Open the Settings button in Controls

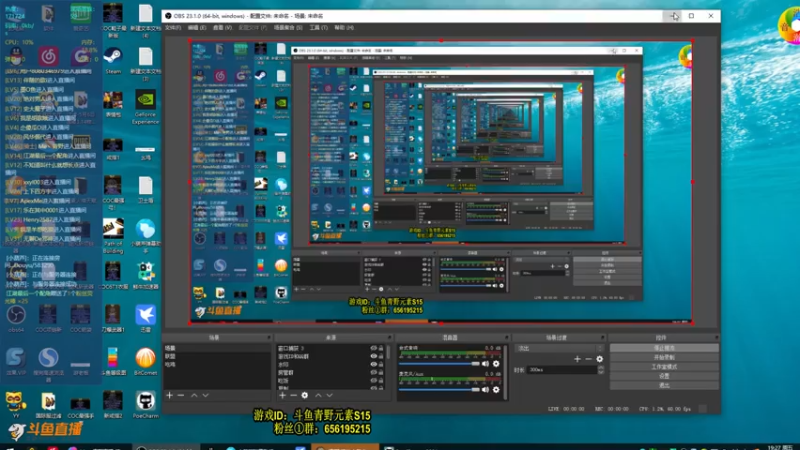click(x=664, y=376)
